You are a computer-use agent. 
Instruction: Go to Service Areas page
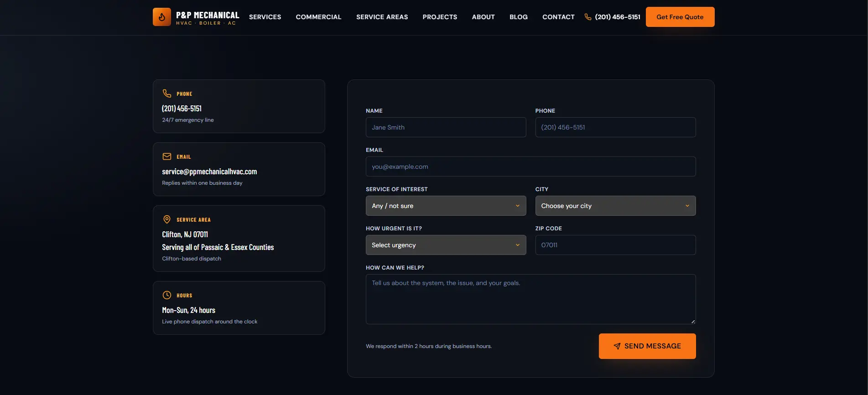pyautogui.click(x=382, y=17)
